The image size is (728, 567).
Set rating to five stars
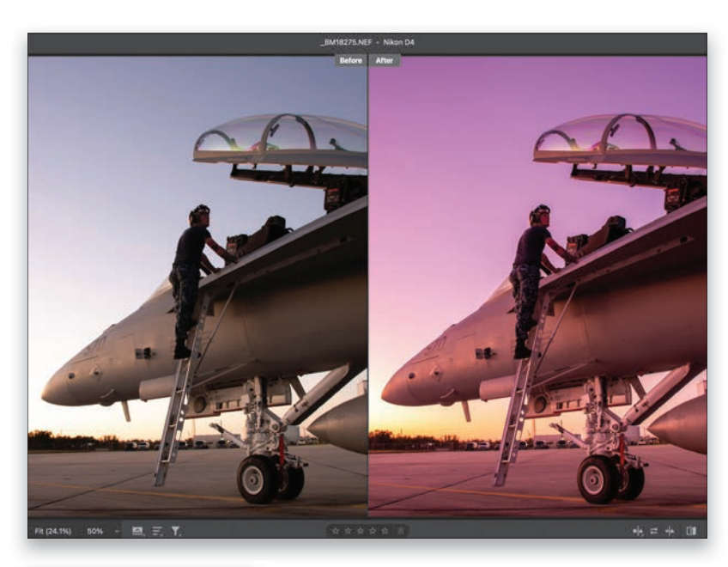(384, 532)
